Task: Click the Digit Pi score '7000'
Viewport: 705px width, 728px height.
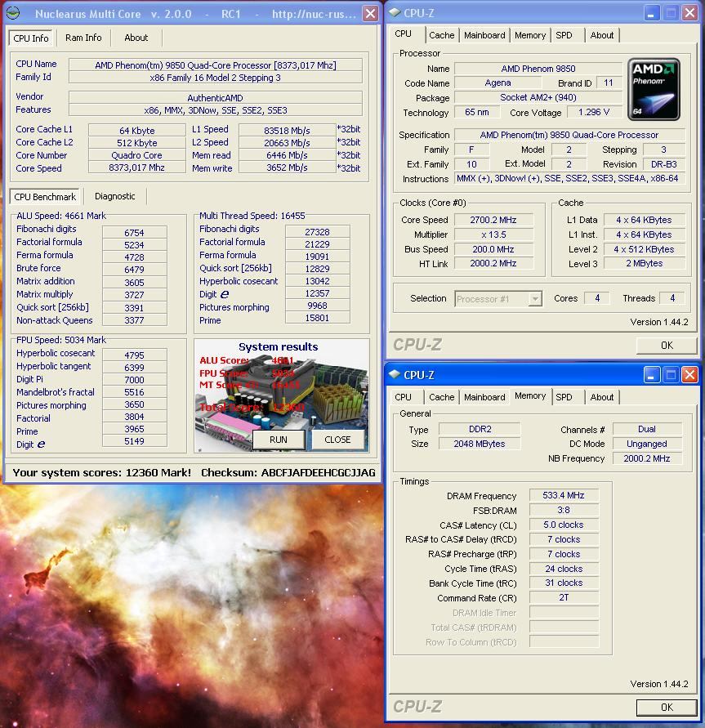Action: pyautogui.click(x=134, y=380)
